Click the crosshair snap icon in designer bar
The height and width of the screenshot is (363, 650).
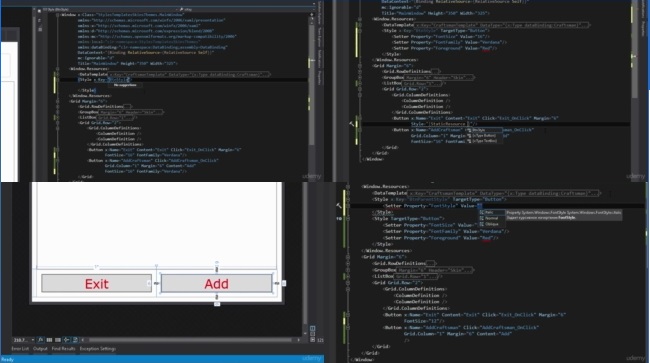coord(66,340)
